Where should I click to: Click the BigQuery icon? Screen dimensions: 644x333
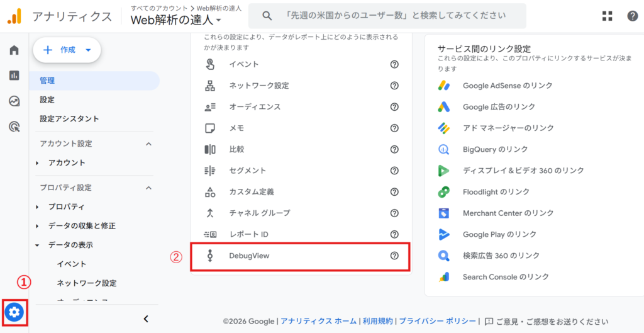point(443,149)
